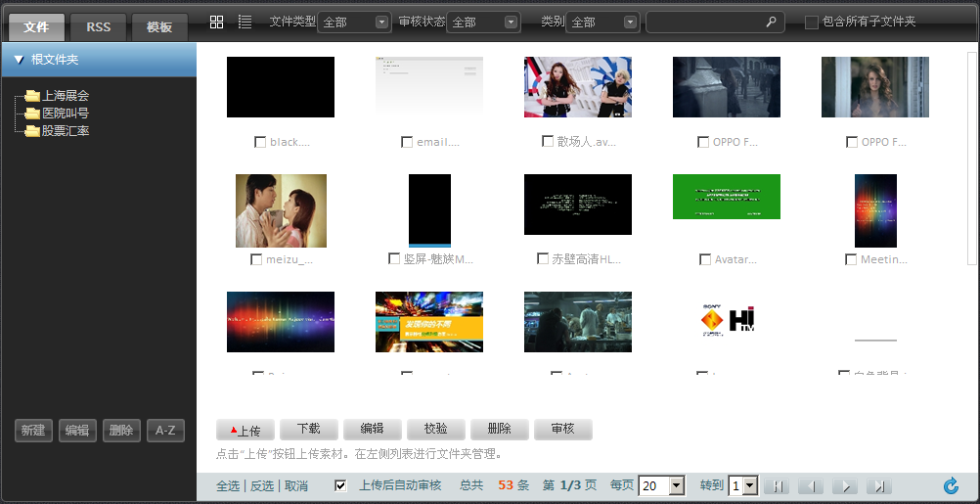Switch to the RSS tab

tap(99, 27)
